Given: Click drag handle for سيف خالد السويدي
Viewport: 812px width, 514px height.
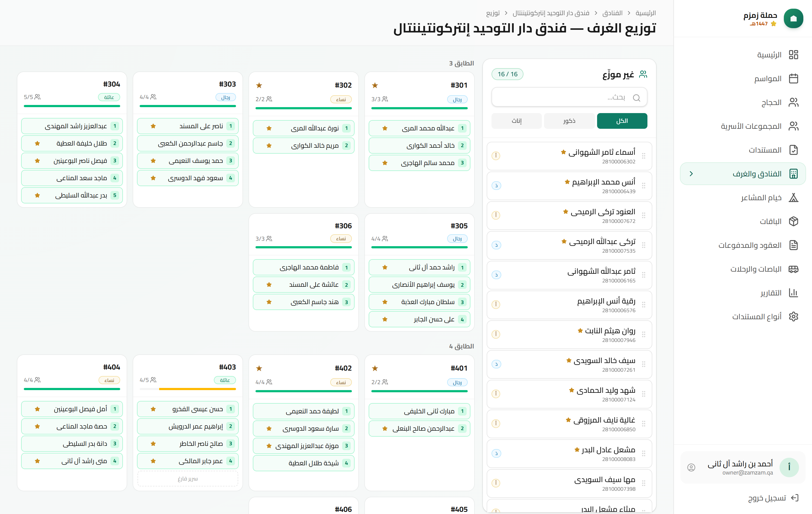Looking at the screenshot, I should coord(644,364).
